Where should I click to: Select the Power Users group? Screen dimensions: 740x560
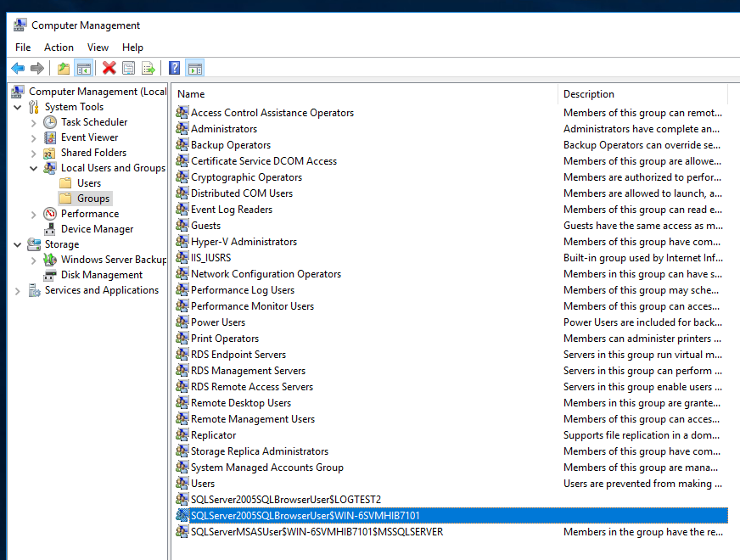218,322
